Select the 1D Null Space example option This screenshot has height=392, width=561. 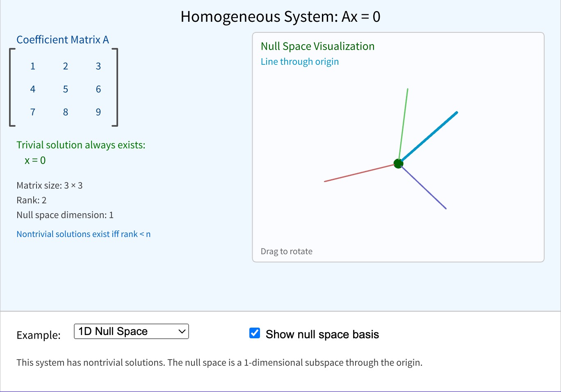pyautogui.click(x=130, y=331)
